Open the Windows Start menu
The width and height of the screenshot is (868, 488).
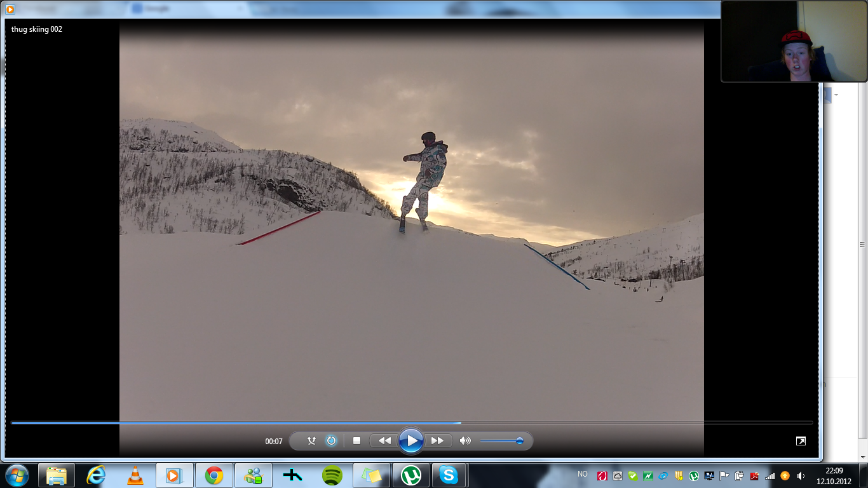coord(17,475)
